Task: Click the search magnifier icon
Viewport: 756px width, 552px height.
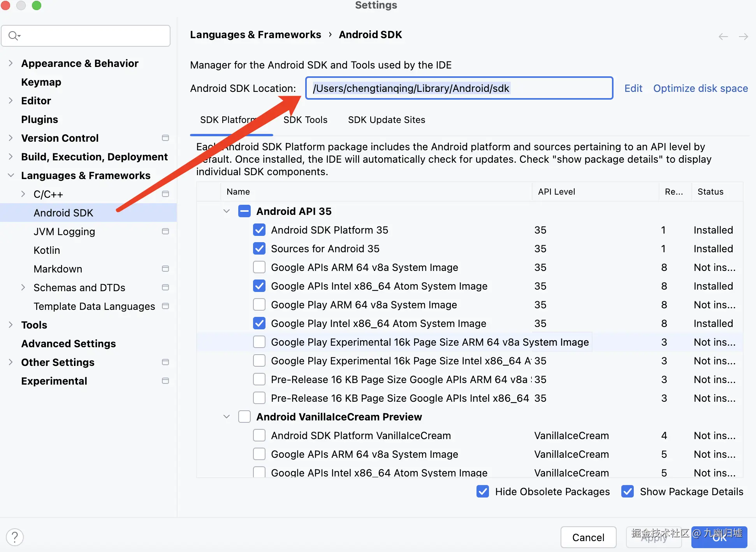Action: pos(14,36)
